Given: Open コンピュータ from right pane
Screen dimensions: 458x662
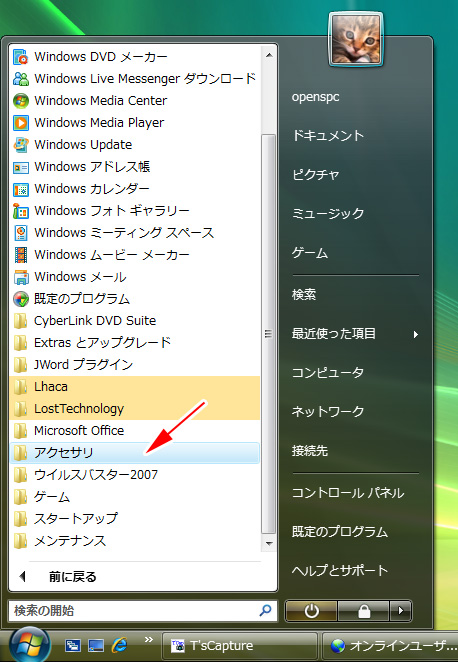Looking at the screenshot, I should [328, 373].
